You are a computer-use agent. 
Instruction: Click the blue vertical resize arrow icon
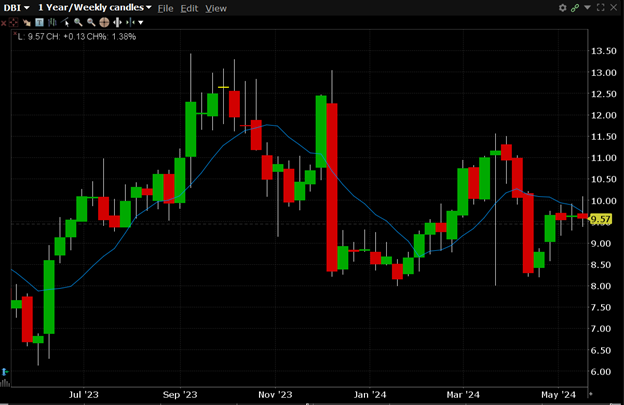(4, 372)
